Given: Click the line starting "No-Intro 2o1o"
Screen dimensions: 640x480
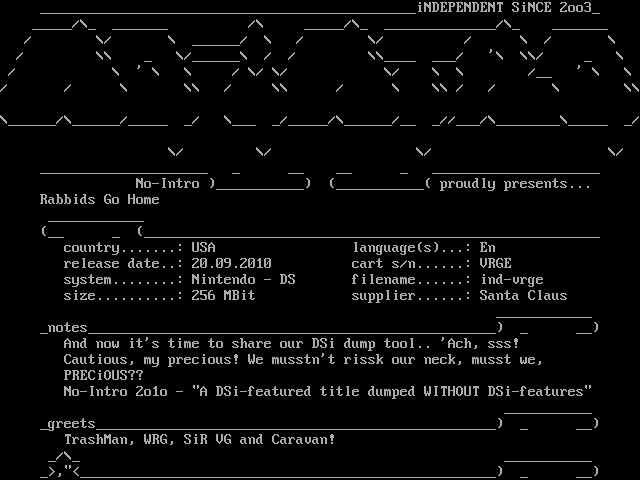Looking at the screenshot, I should click(x=327, y=391).
